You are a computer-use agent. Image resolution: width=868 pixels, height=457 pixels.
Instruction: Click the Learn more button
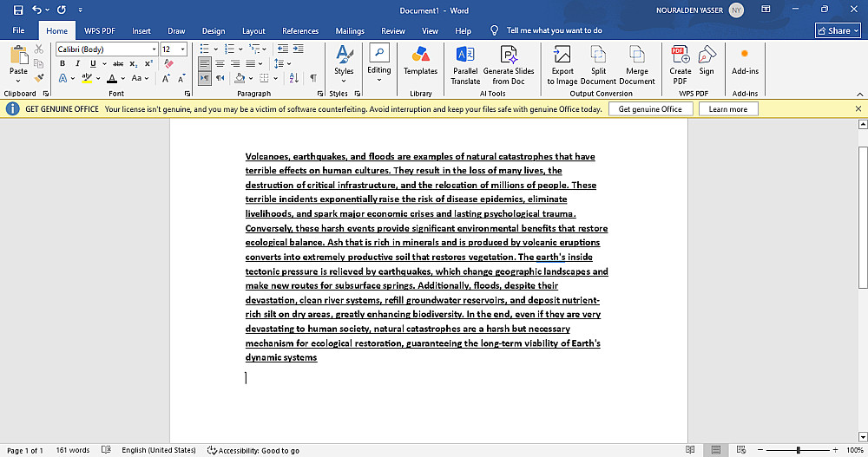pos(728,109)
